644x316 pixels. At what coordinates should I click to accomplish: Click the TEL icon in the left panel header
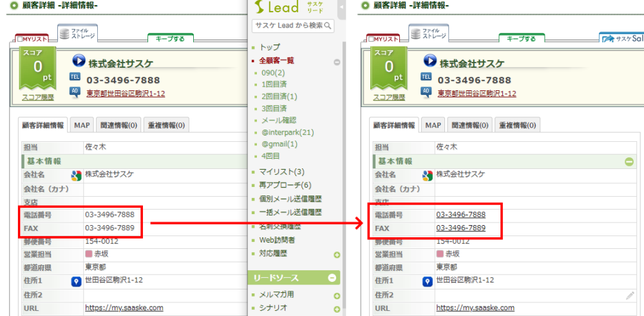coord(75,77)
